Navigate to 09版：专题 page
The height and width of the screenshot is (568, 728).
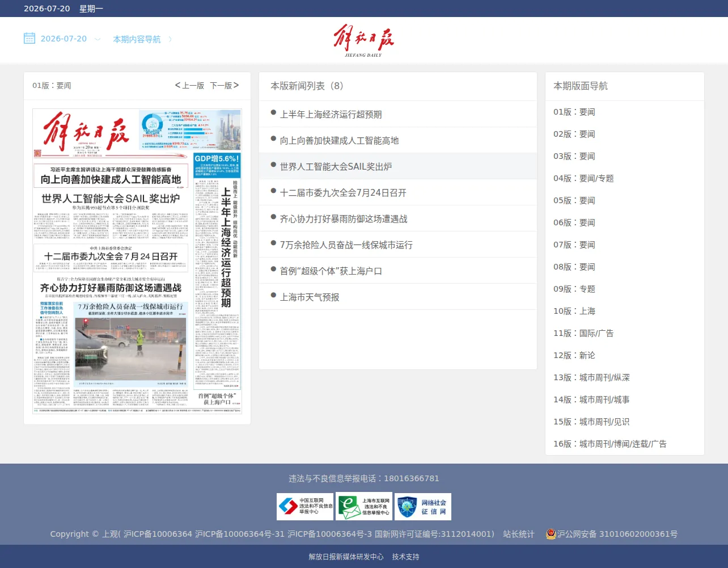pos(574,289)
